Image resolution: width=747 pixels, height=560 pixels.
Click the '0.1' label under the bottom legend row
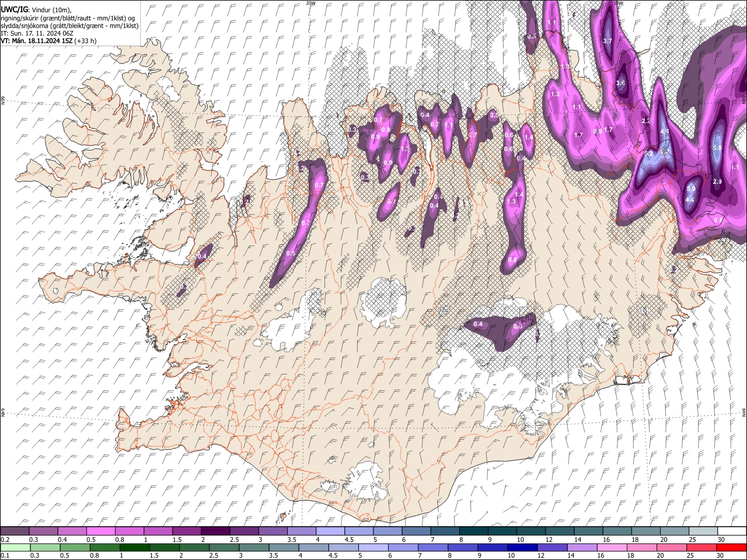pyautogui.click(x=5, y=556)
